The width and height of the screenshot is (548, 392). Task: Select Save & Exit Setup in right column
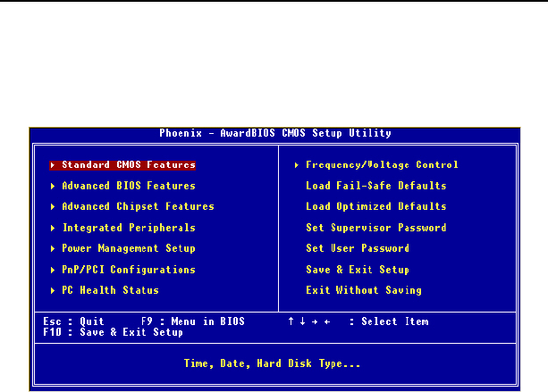[x=358, y=270]
